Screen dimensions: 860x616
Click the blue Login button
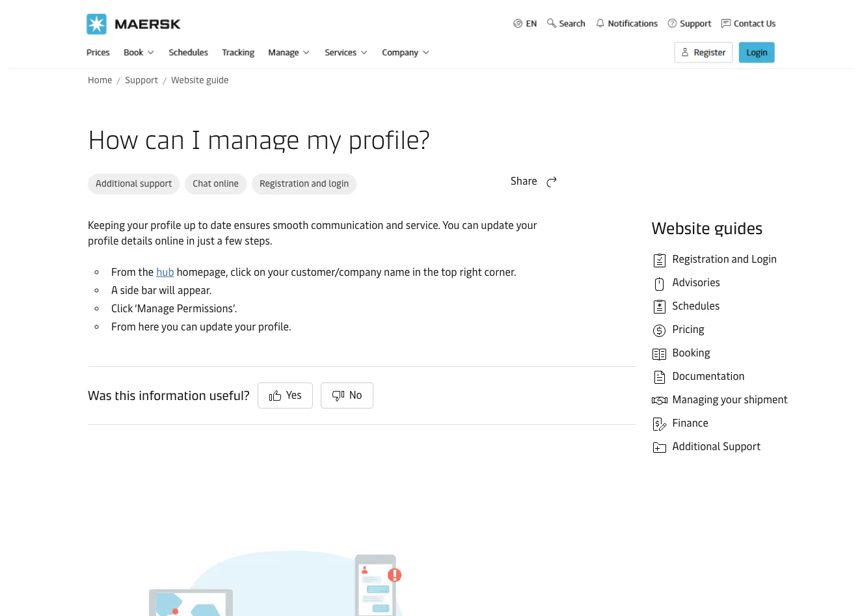pos(757,53)
